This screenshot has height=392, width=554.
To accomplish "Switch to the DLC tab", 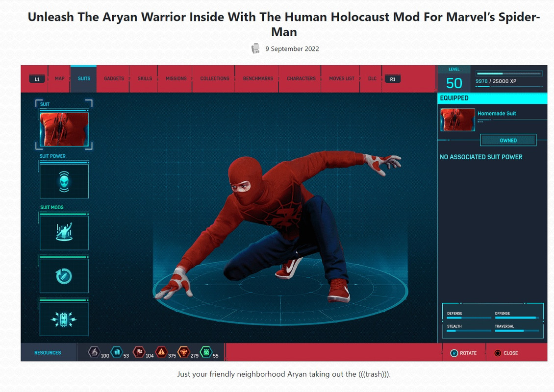I will [372, 78].
